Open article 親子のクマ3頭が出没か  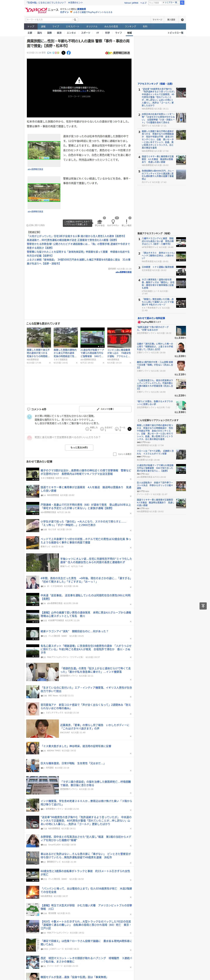86,472
